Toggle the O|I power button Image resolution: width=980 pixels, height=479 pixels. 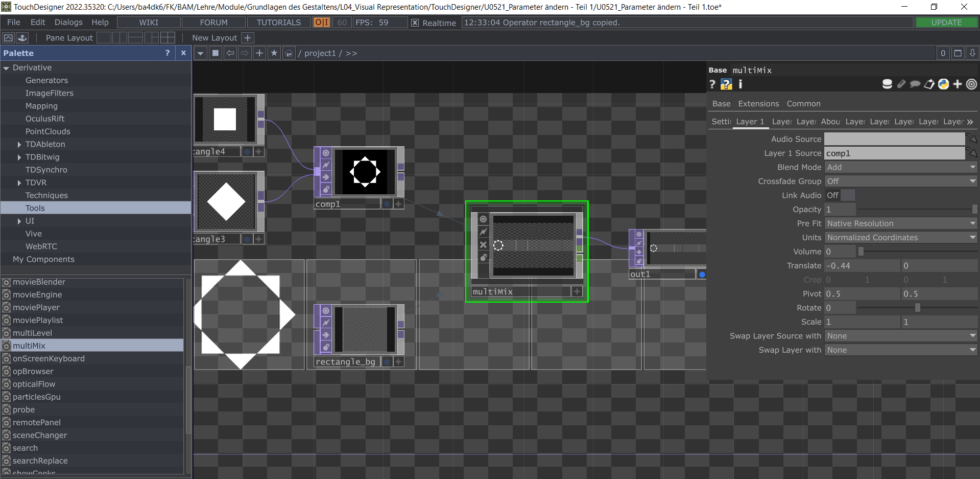pos(322,22)
